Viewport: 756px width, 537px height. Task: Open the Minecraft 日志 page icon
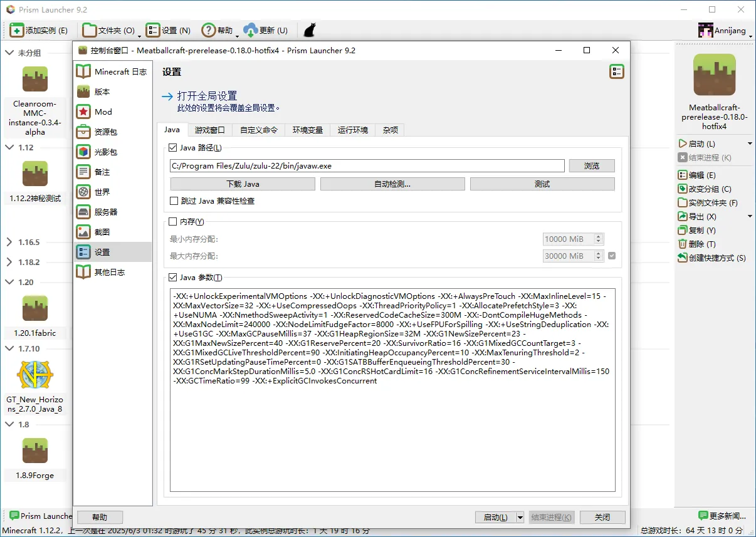click(x=83, y=71)
